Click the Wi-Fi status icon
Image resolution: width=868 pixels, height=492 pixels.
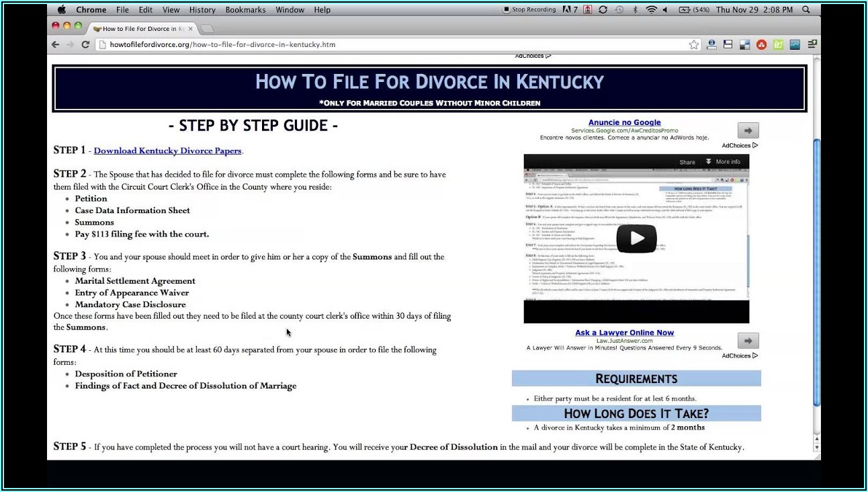click(x=650, y=10)
